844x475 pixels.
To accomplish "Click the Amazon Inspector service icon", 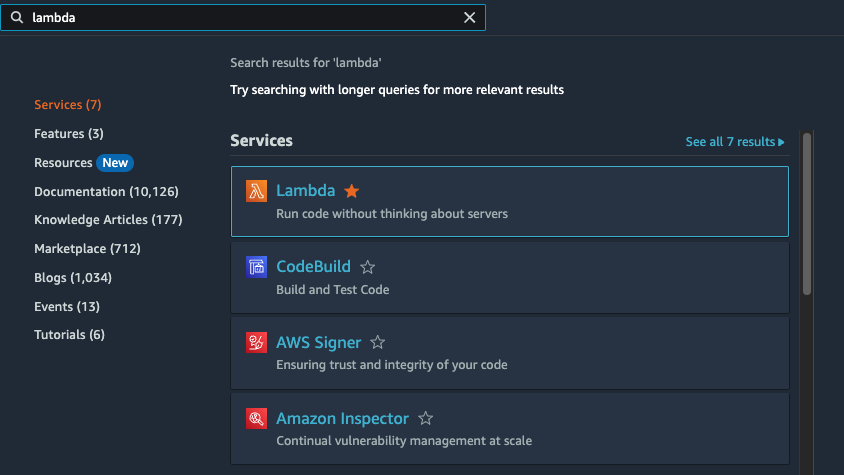I will [256, 418].
